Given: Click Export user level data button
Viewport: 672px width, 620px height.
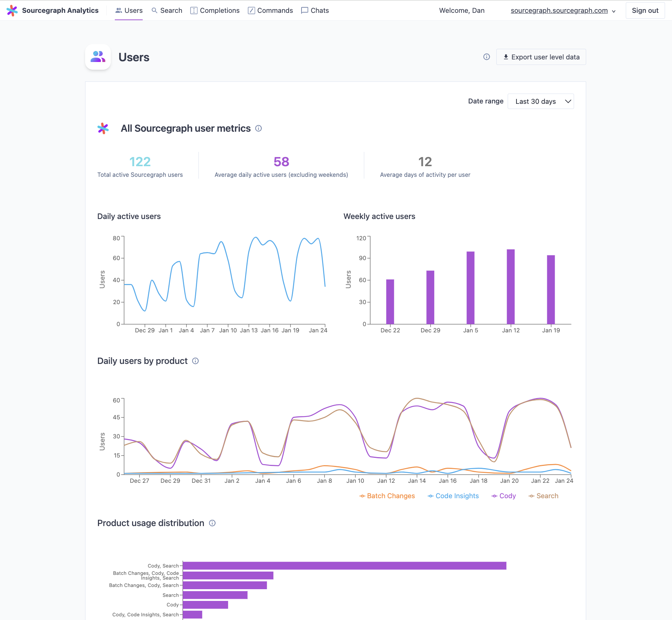Looking at the screenshot, I should [541, 57].
